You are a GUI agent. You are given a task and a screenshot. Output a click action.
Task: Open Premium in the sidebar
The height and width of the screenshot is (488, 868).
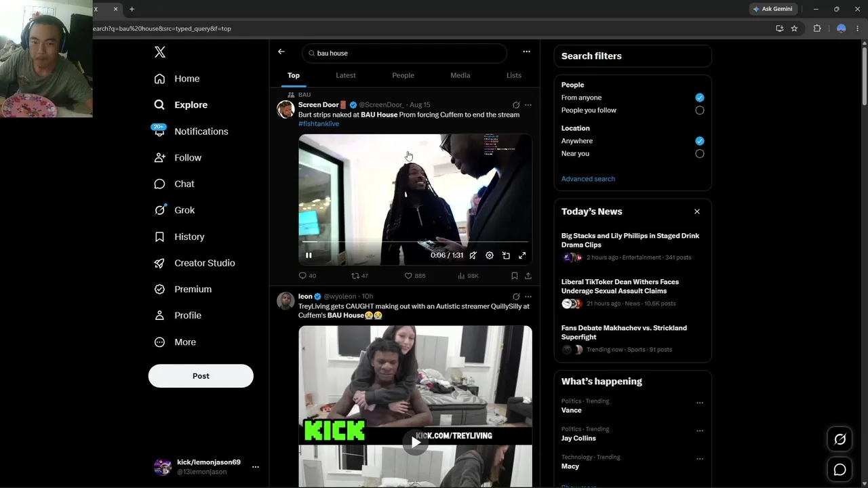coord(183,289)
